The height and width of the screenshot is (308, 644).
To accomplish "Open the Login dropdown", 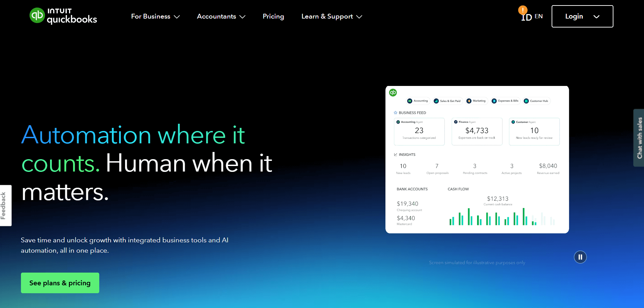I will point(583,16).
